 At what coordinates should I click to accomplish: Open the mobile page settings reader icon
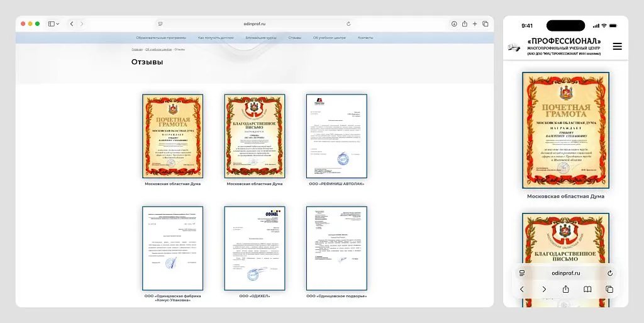click(x=522, y=273)
